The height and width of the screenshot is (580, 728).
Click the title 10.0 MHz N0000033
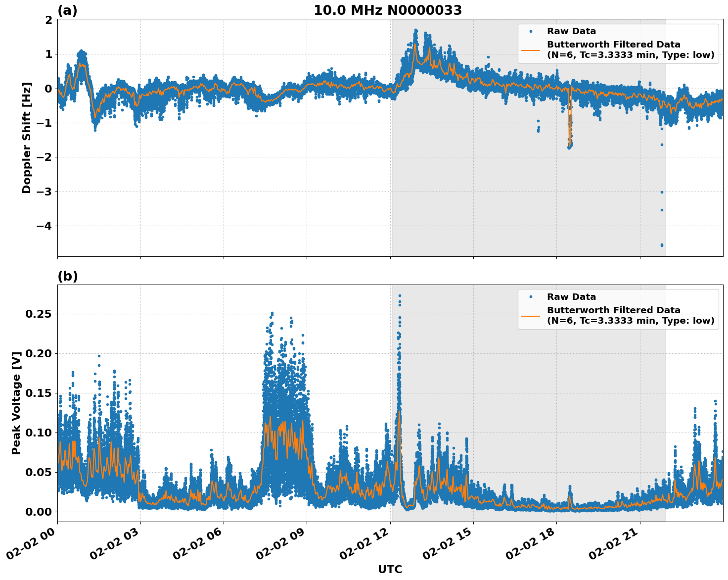pos(388,9)
